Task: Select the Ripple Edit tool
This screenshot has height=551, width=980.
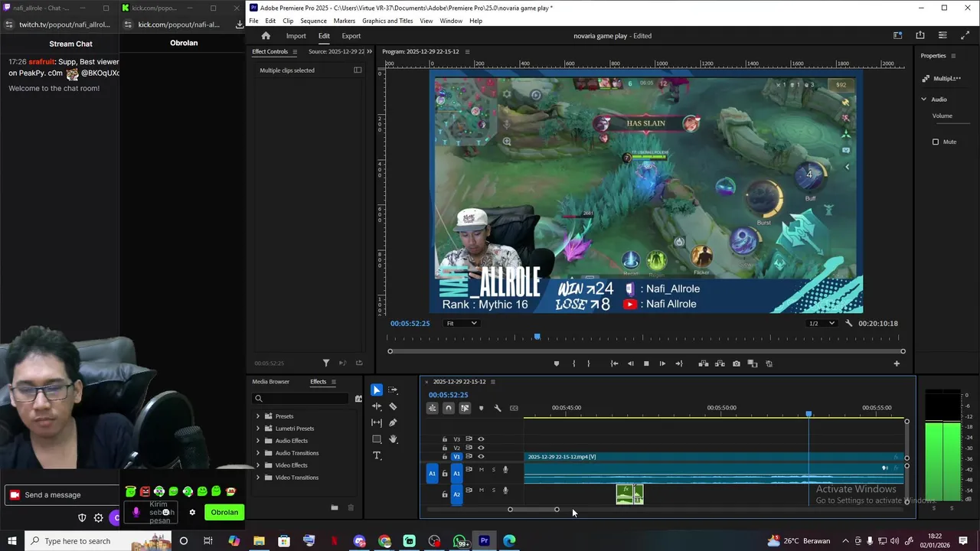Action: pos(377,406)
